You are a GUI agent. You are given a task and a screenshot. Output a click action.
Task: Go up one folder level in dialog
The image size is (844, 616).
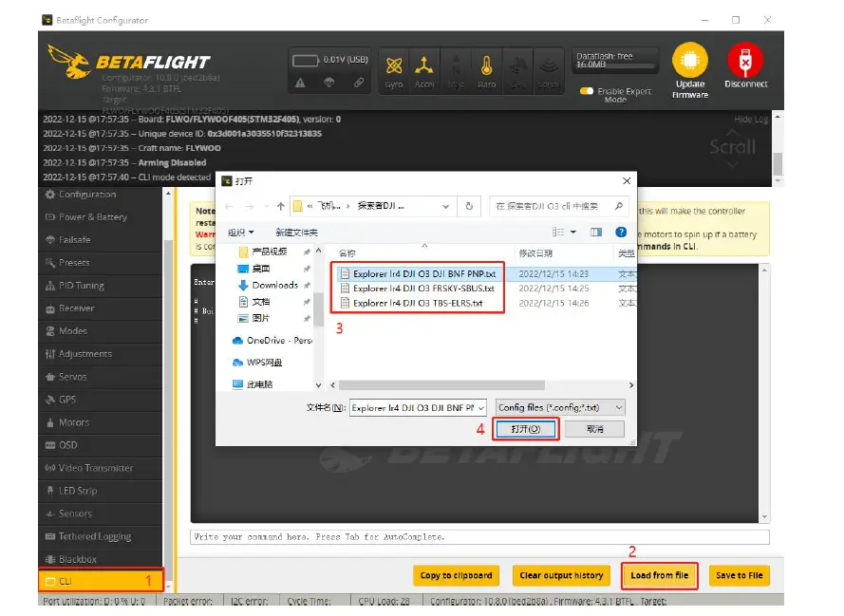pyautogui.click(x=280, y=206)
